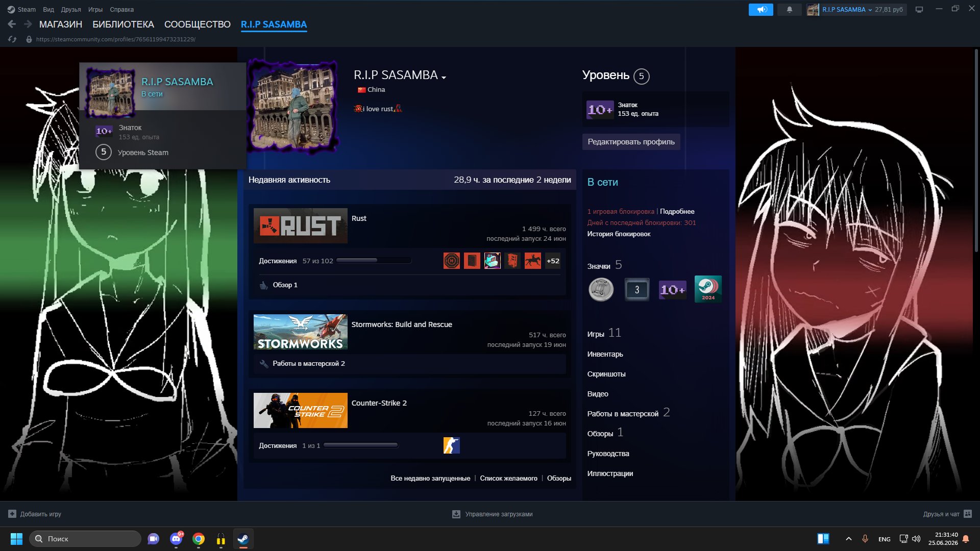The width and height of the screenshot is (980, 551).
Task: Open volume control in system tray
Action: (x=916, y=539)
